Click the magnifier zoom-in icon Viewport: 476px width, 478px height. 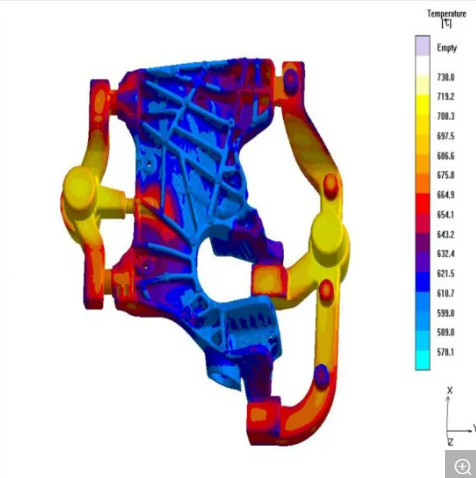462,466
